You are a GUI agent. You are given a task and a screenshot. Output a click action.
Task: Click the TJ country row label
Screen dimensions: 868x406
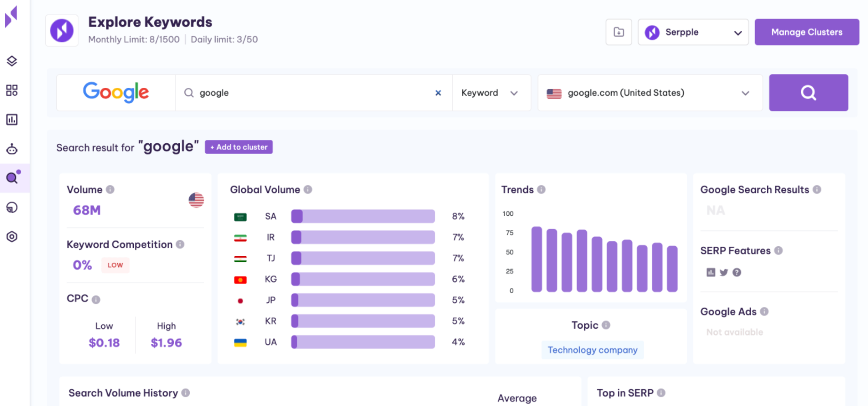271,258
